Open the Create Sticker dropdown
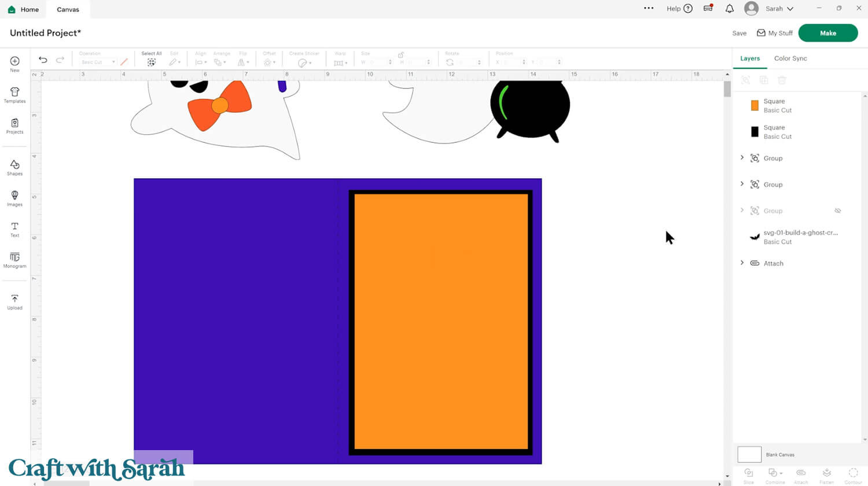The height and width of the screenshot is (486, 868). click(304, 62)
